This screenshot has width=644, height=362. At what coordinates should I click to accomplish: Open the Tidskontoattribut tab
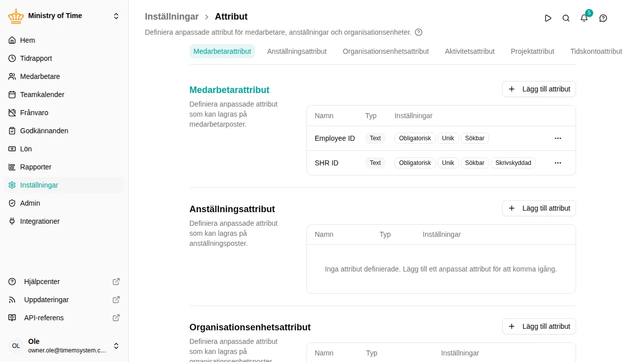pyautogui.click(x=596, y=51)
